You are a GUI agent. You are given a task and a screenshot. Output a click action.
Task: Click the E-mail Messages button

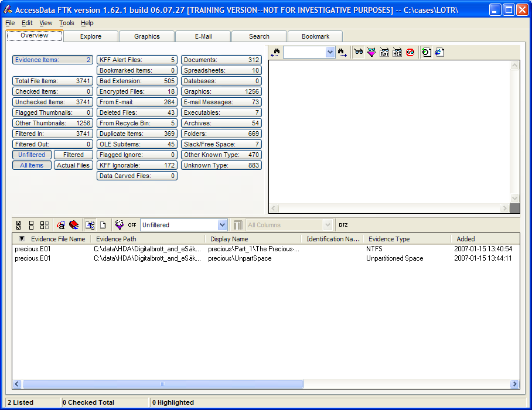[221, 102]
